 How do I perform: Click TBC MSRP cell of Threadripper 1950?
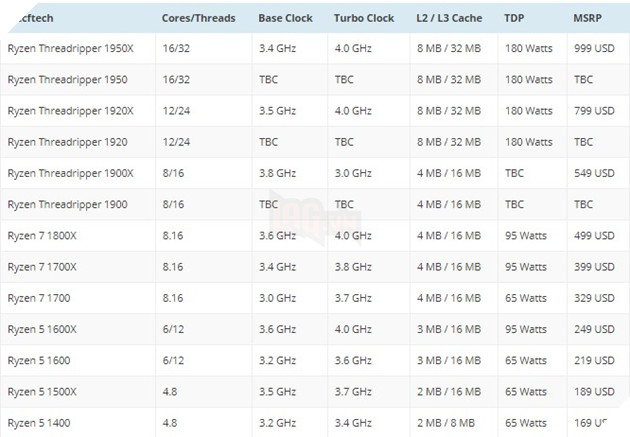(x=583, y=80)
